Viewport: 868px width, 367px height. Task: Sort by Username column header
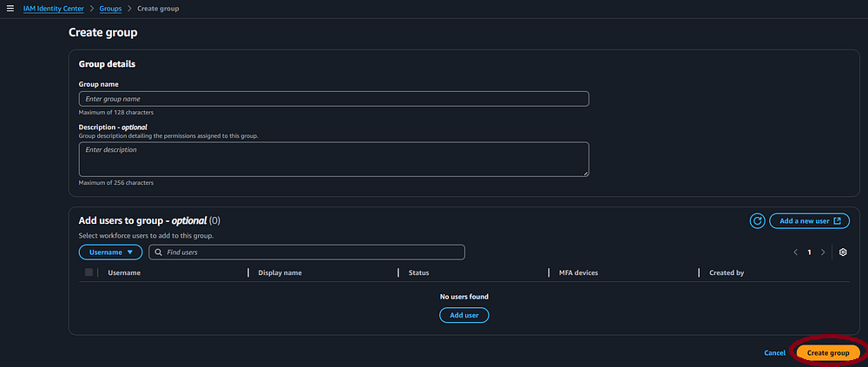pos(124,272)
